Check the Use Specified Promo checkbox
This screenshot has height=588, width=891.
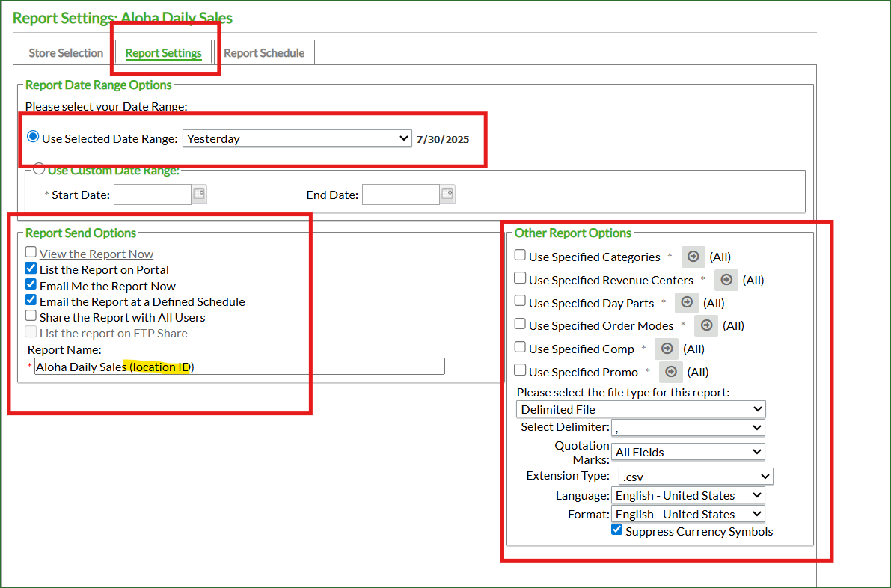point(520,370)
